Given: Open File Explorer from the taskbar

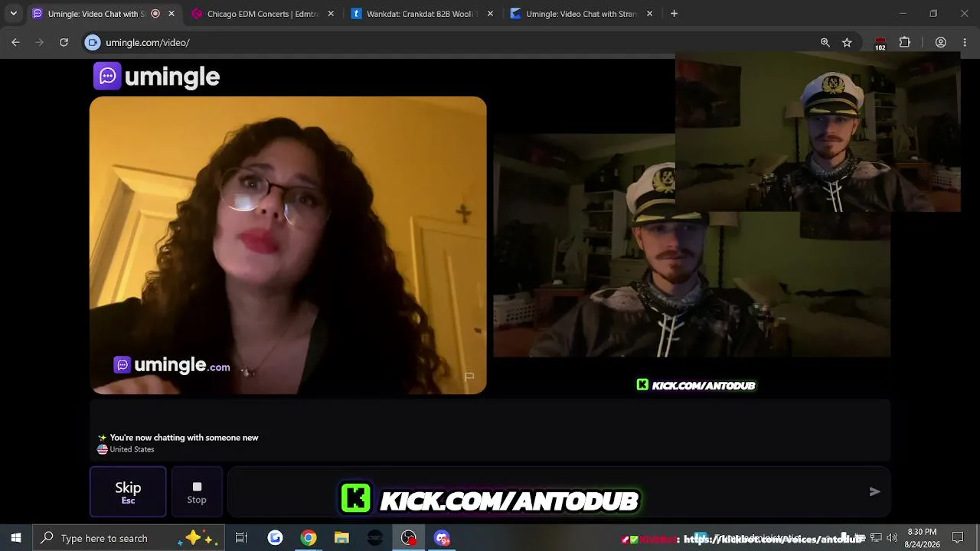Looking at the screenshot, I should pyautogui.click(x=341, y=538).
